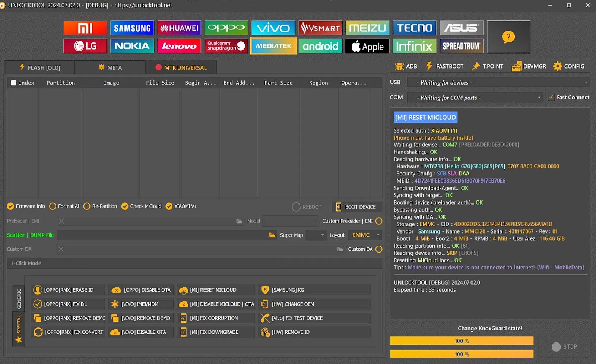This screenshot has height=364, width=596.
Task: Toggle the XIAOMI V1 option
Action: click(x=181, y=206)
